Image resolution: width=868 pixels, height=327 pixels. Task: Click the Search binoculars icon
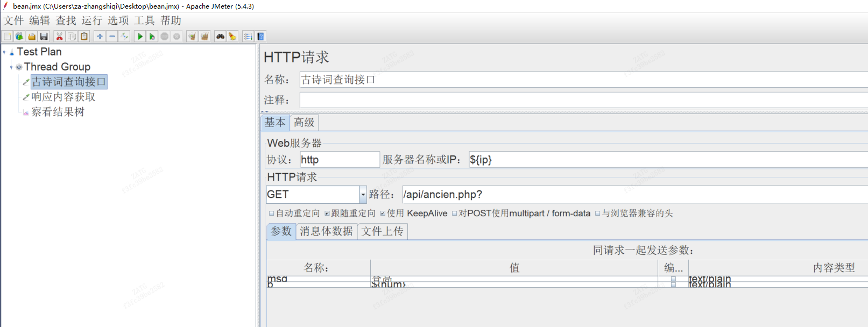point(220,37)
